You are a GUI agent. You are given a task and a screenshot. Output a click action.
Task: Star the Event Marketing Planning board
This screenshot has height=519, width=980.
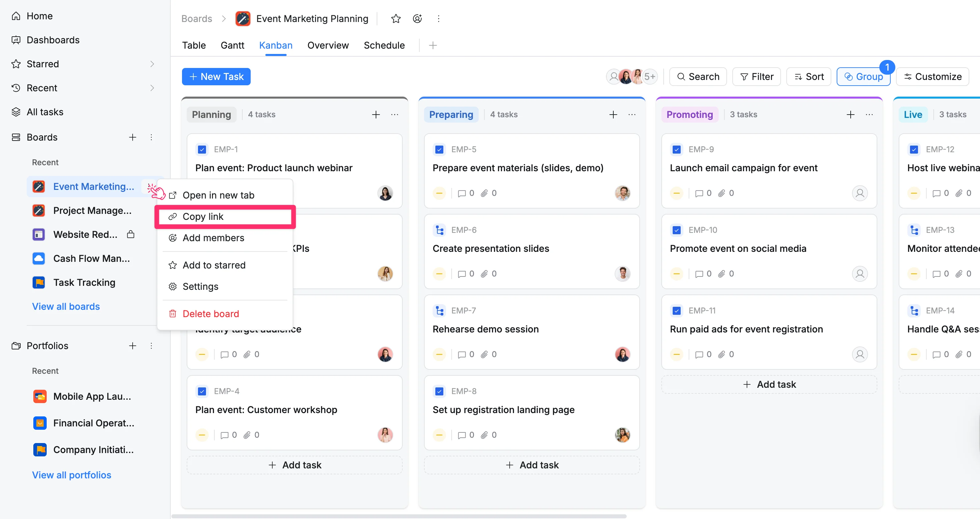(396, 19)
